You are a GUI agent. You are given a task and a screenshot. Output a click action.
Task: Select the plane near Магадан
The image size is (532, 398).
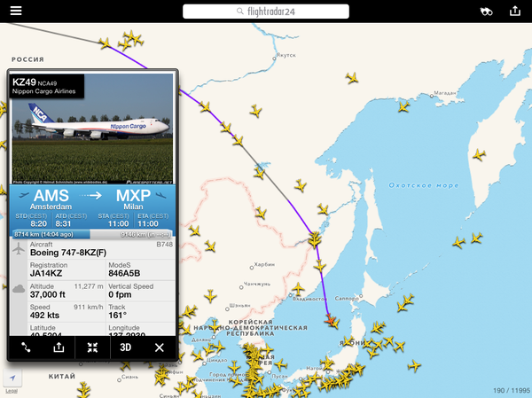(403, 107)
